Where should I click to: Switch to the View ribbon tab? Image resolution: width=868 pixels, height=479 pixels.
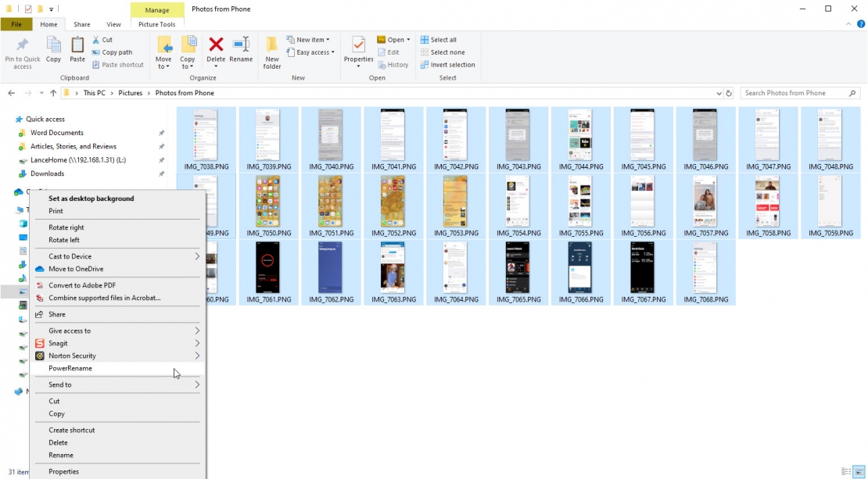113,24
